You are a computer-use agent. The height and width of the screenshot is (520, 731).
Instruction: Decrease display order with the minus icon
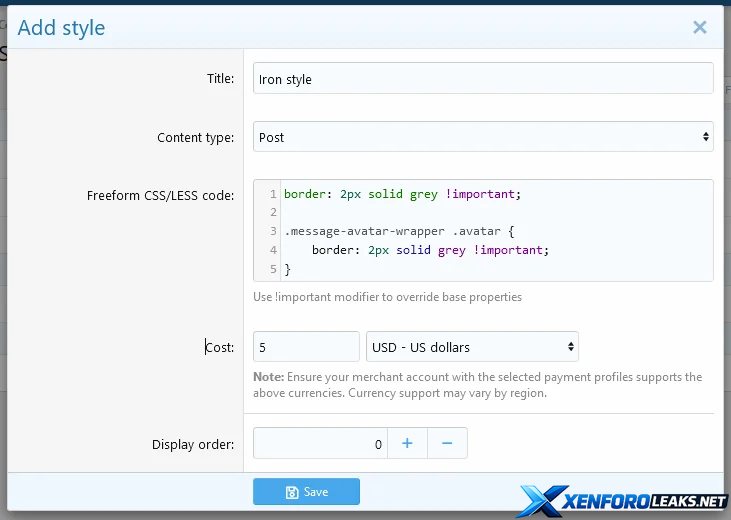pos(447,443)
